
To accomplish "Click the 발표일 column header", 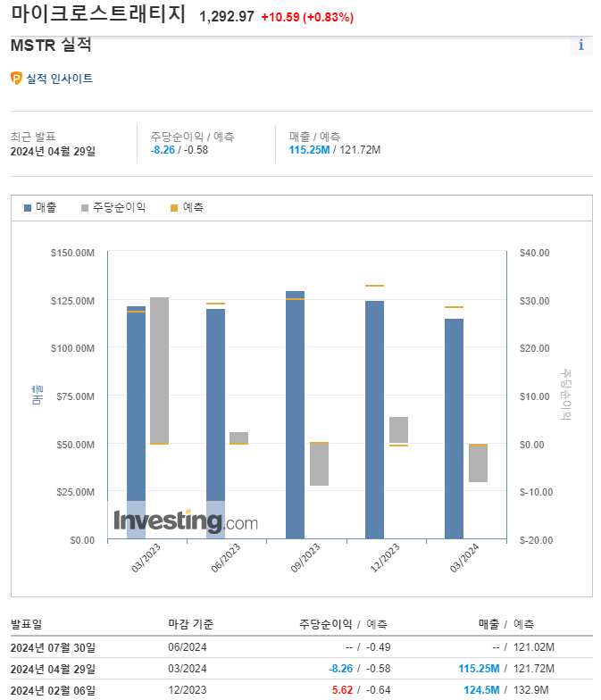I will coord(27,624).
